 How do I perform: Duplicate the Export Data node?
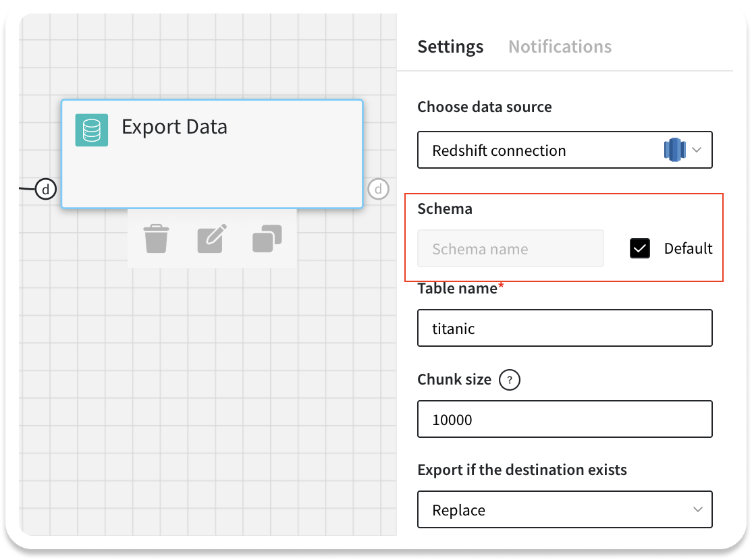pyautogui.click(x=267, y=238)
